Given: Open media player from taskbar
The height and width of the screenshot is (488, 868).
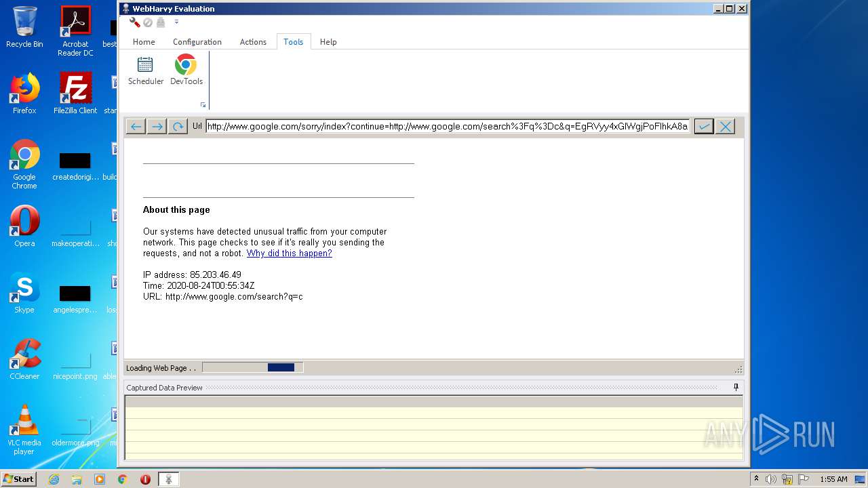Looking at the screenshot, I should (100, 479).
